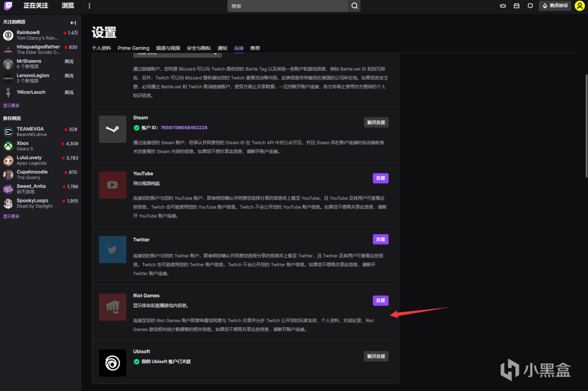Collapse the followed channels sidebar
Screen dimensions: 588x391
click(73, 23)
